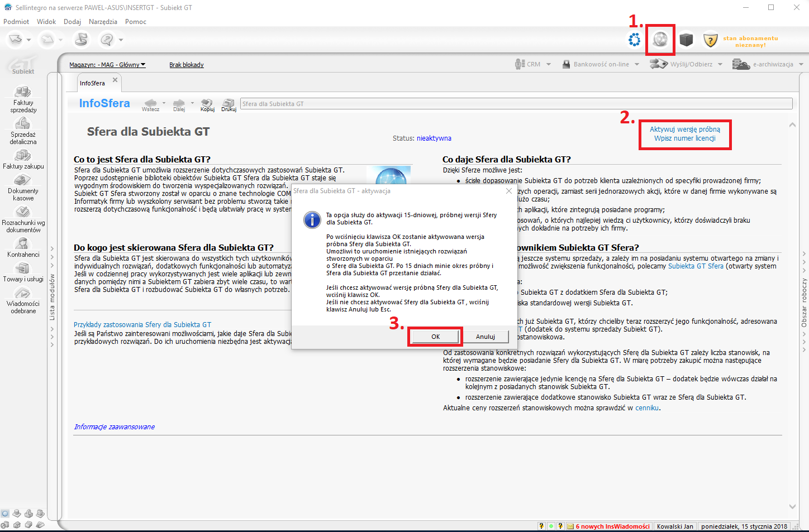This screenshot has width=809, height=532.
Task: Click the Wpisz numer licencji link
Action: pyautogui.click(x=685, y=138)
